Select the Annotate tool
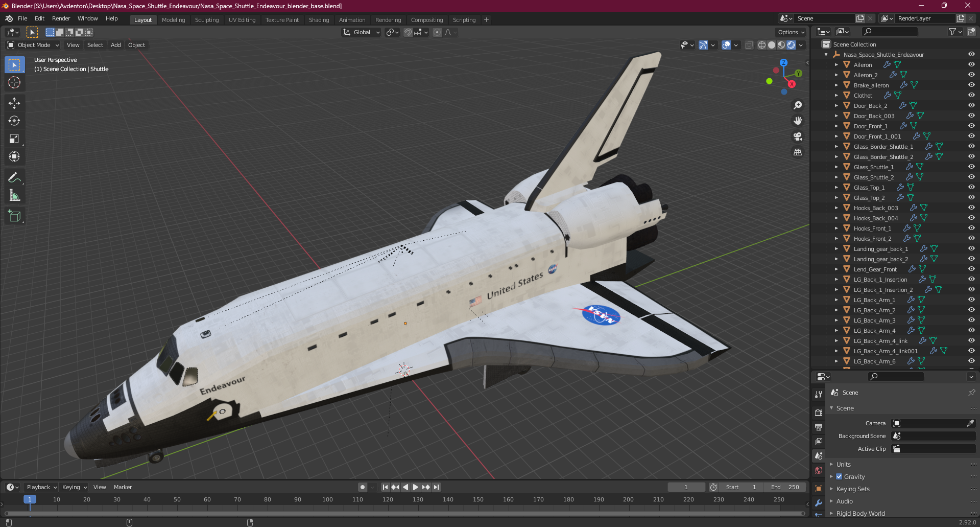Viewport: 980px width, 527px height. tap(14, 178)
